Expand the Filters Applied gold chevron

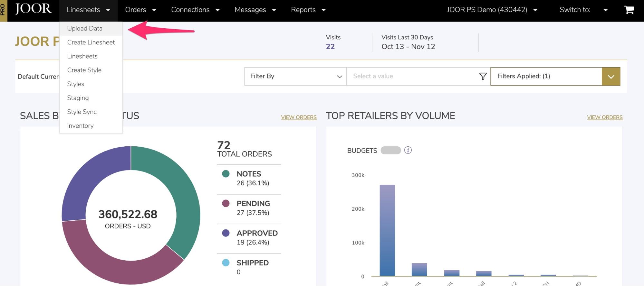pyautogui.click(x=611, y=76)
